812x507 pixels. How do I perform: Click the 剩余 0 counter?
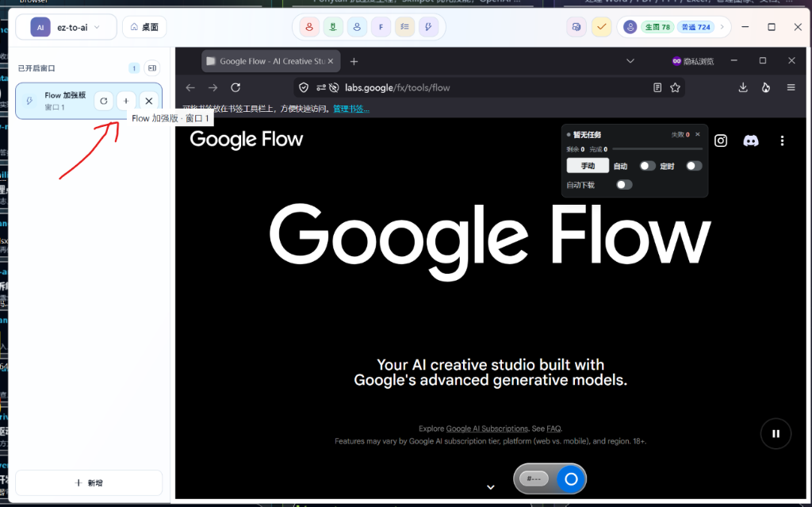[x=576, y=149]
